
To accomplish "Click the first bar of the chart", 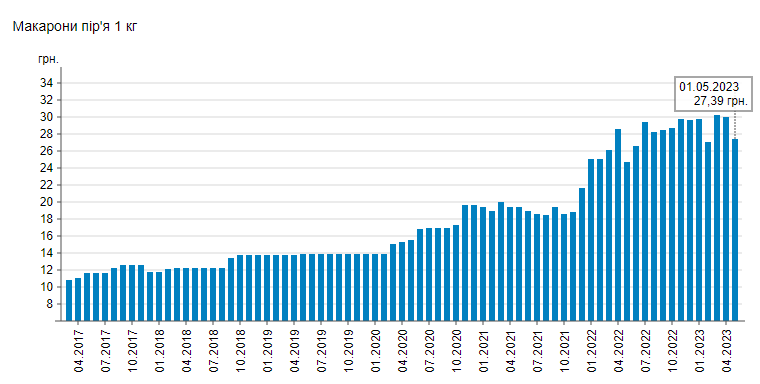I will click(69, 300).
